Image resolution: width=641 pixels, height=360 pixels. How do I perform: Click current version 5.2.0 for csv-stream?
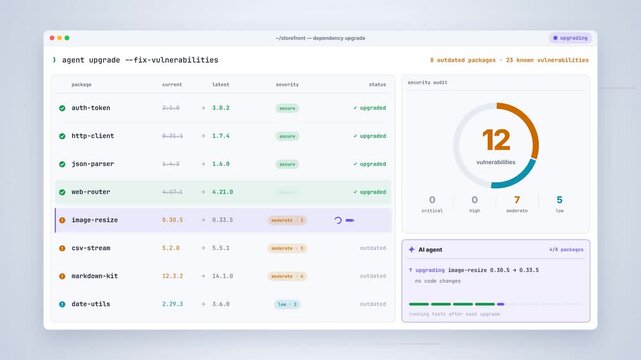[171, 248]
